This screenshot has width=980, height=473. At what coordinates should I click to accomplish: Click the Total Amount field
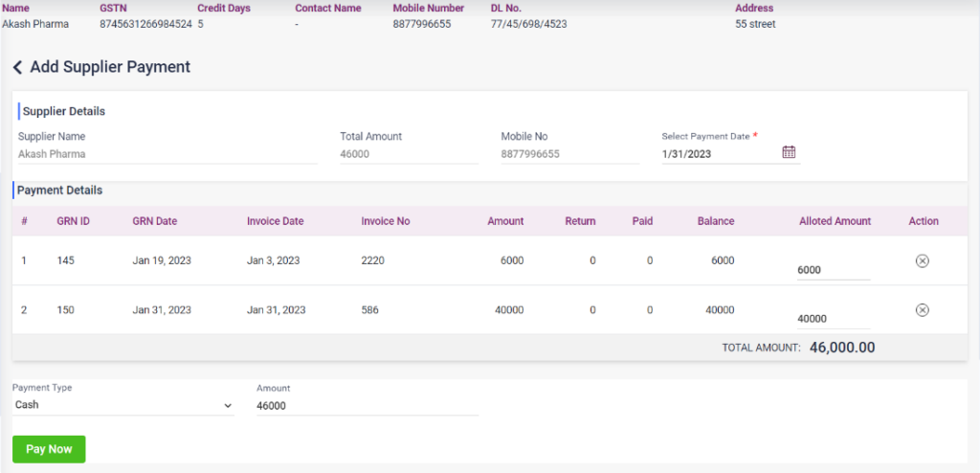click(409, 153)
